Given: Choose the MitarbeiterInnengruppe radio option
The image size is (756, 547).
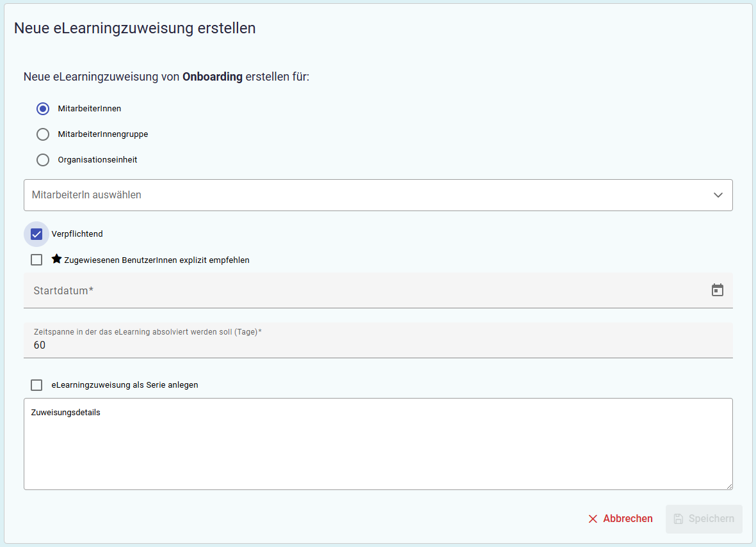Looking at the screenshot, I should (x=43, y=134).
